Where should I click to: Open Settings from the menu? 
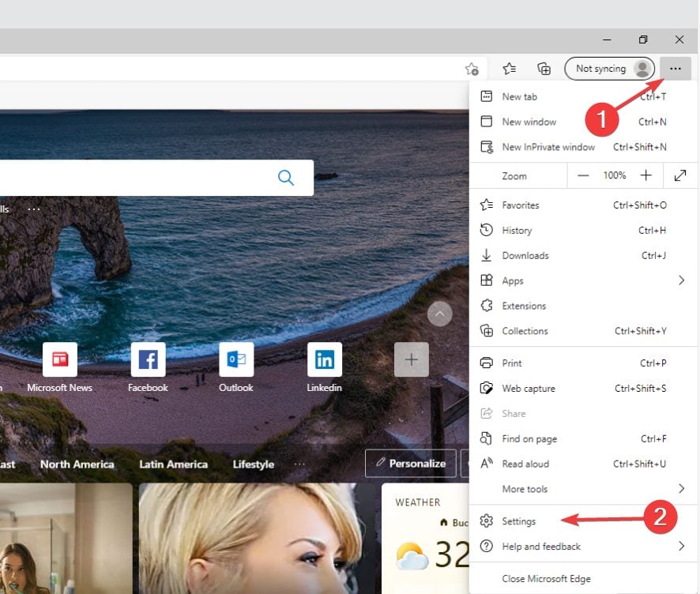click(582, 521)
